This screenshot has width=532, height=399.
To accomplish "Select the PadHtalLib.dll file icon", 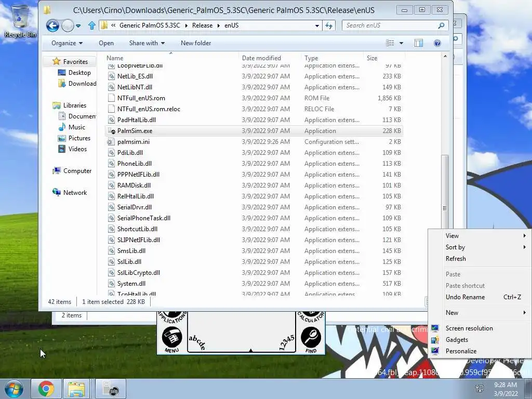I will pos(111,120).
